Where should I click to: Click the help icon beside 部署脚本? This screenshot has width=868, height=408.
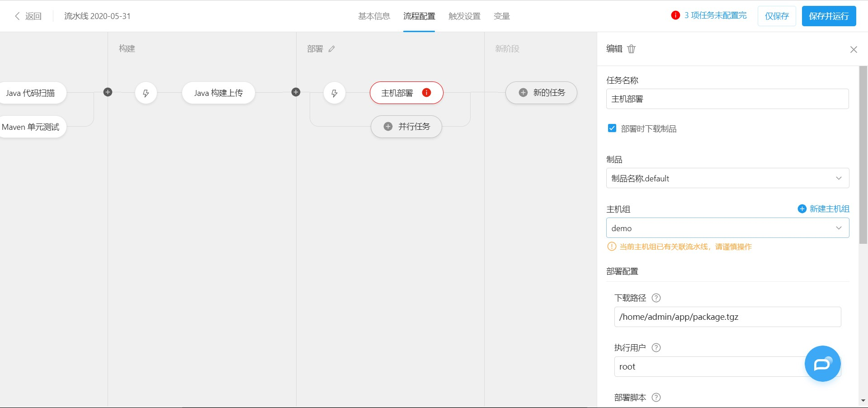pos(656,398)
